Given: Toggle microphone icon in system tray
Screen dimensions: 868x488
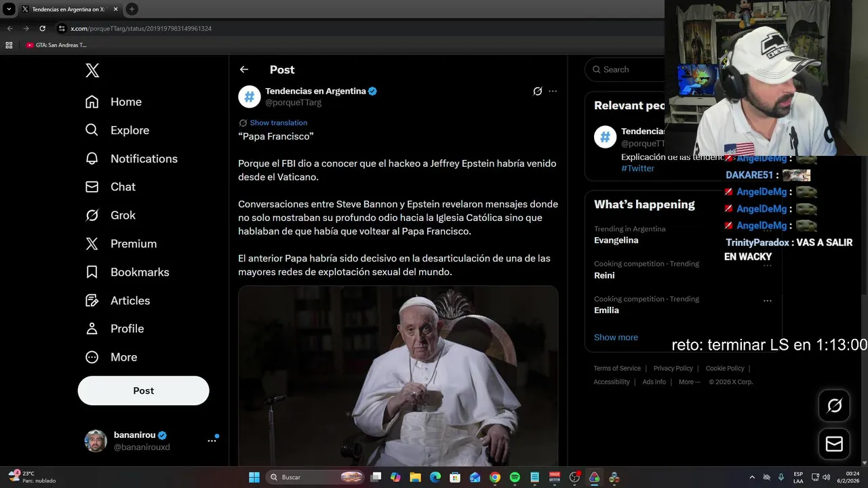Looking at the screenshot, I should pyautogui.click(x=781, y=477).
